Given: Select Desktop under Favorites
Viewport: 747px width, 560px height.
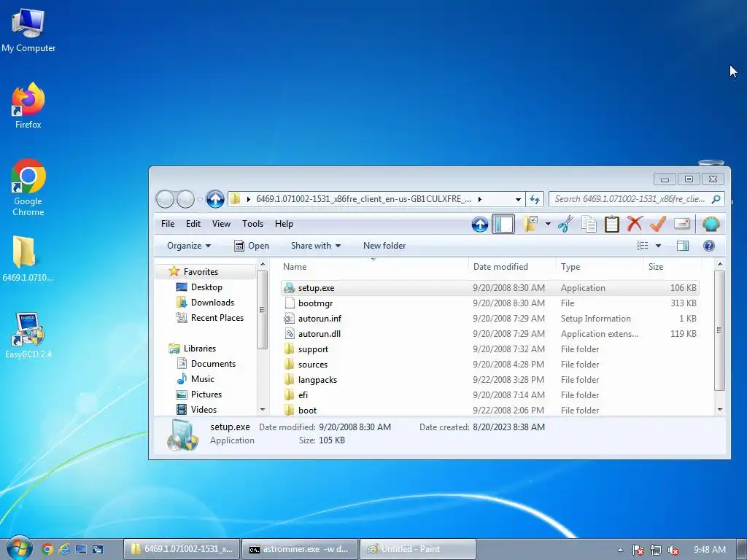Looking at the screenshot, I should point(206,287).
